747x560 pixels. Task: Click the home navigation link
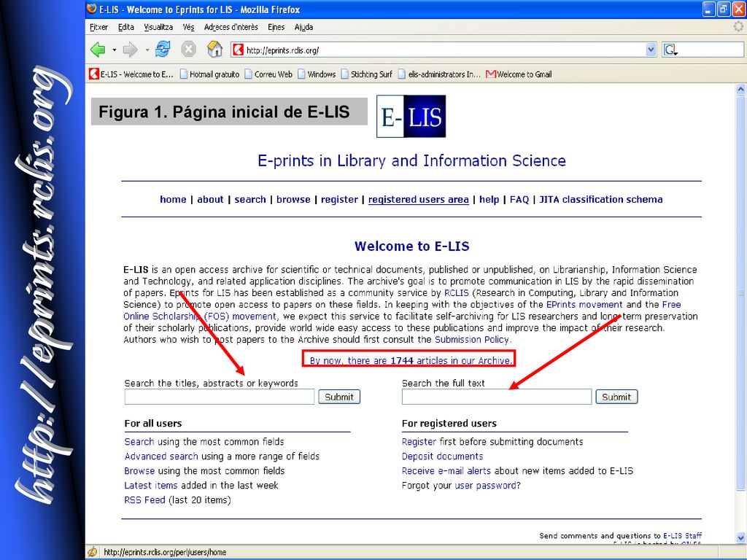(x=173, y=200)
